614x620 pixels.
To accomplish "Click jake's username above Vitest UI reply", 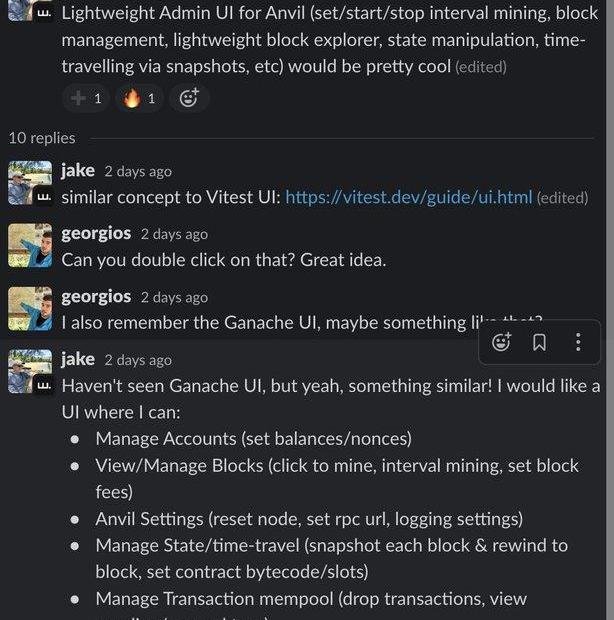I will [78, 171].
